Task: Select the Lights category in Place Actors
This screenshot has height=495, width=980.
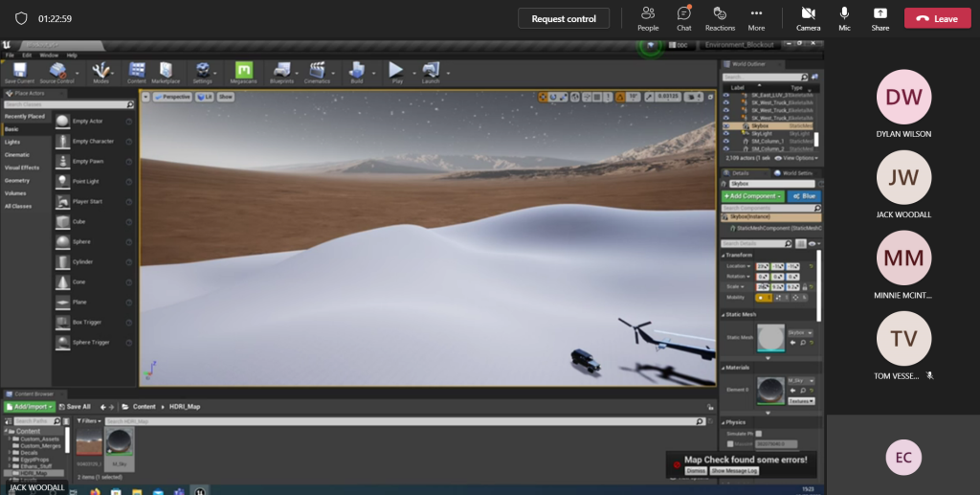Action: (x=12, y=142)
